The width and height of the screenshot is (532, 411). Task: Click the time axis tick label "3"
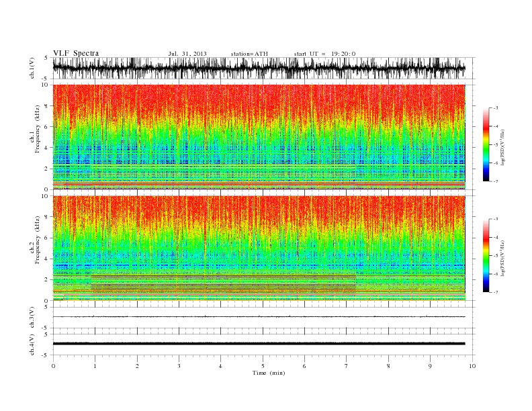[x=179, y=366]
